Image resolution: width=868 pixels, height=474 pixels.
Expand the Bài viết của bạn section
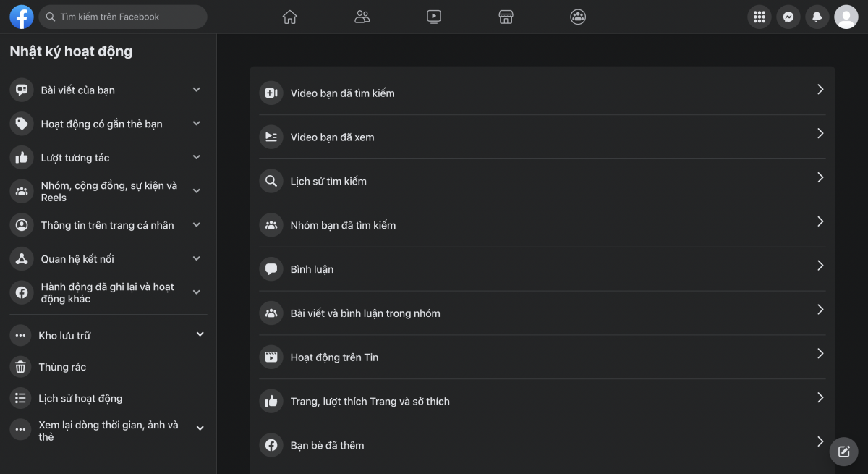[x=109, y=90]
